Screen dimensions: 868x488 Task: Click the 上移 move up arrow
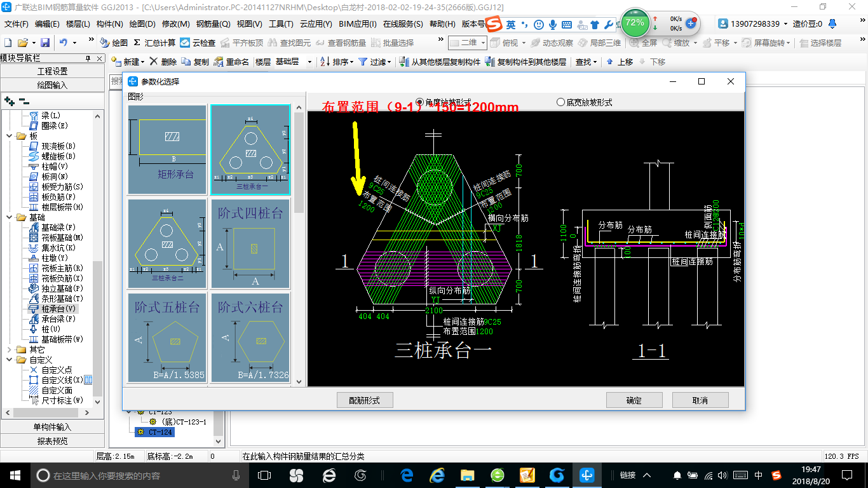coord(620,62)
